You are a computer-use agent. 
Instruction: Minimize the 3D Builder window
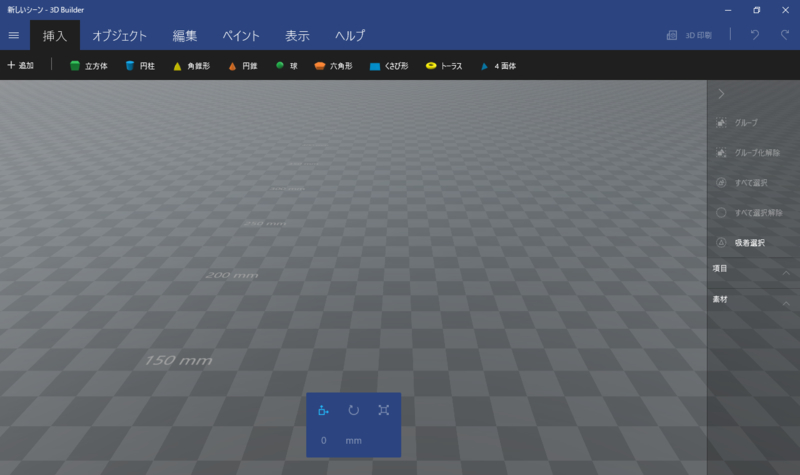click(x=728, y=10)
